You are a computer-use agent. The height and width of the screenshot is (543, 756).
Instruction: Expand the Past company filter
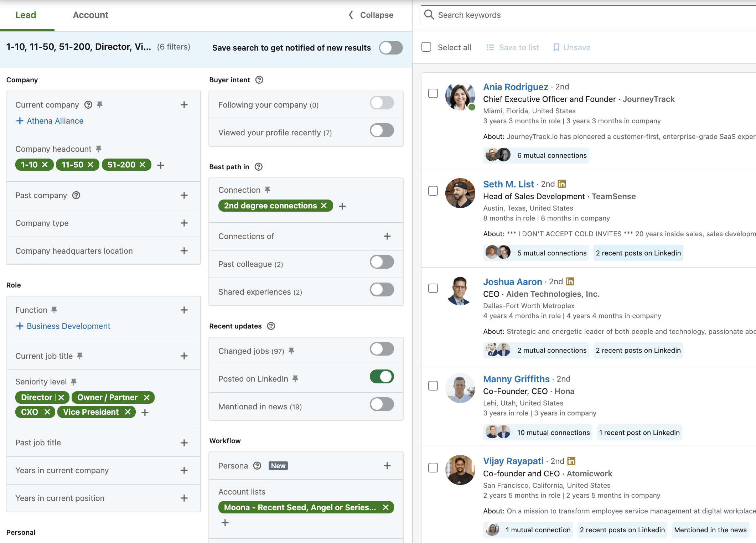click(x=184, y=195)
